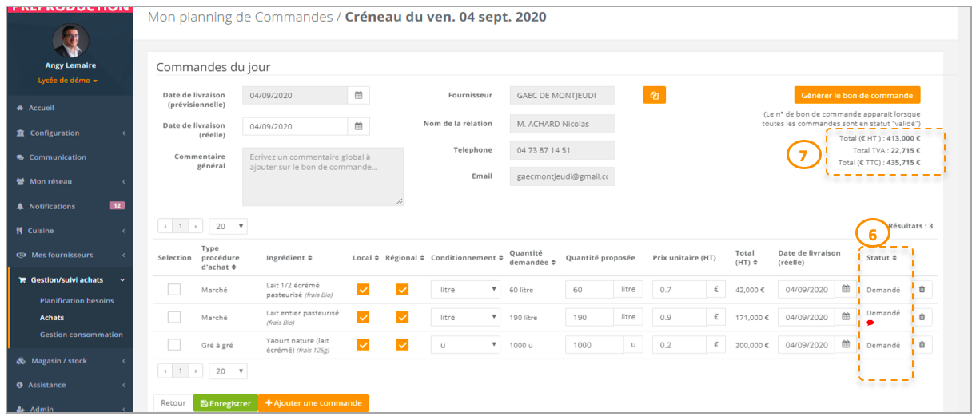Viewport: 980px width, 420px height.
Task: Open the top page size 20 dropdown
Action: point(228,226)
